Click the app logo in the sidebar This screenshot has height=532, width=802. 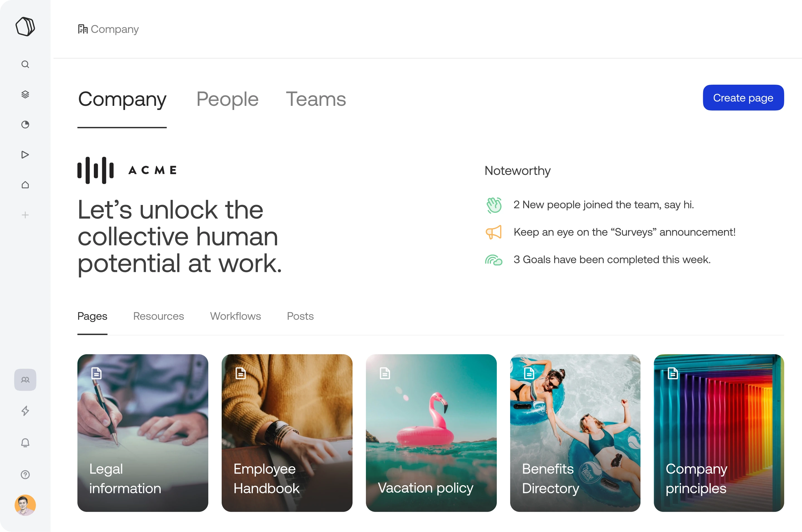tap(25, 26)
